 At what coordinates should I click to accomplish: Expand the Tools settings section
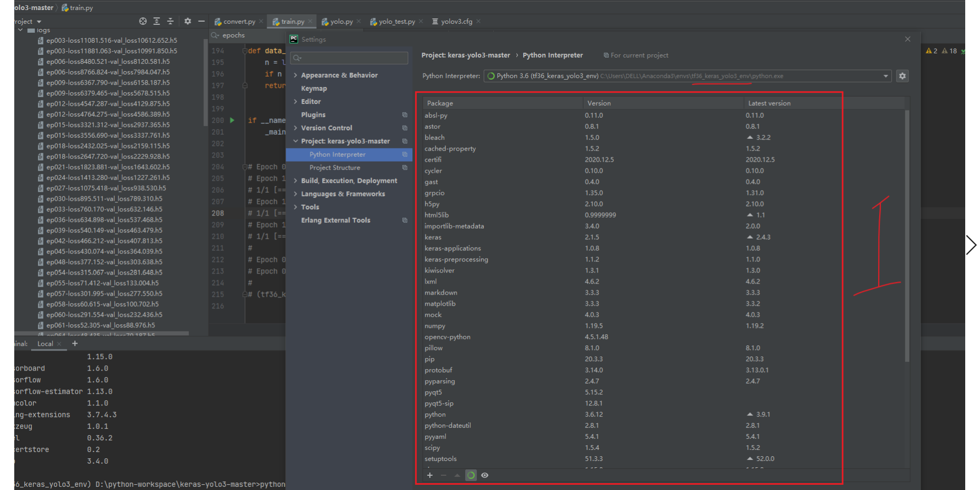pos(295,207)
